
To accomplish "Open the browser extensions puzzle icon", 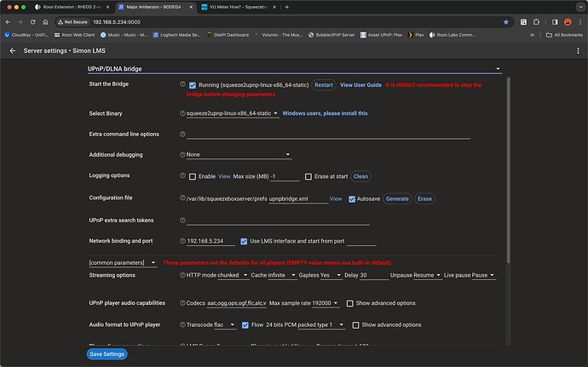I will point(536,22).
